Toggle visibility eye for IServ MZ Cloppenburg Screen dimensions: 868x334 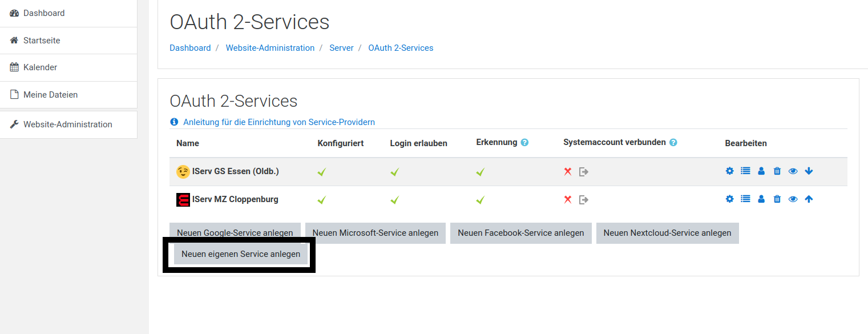(793, 199)
